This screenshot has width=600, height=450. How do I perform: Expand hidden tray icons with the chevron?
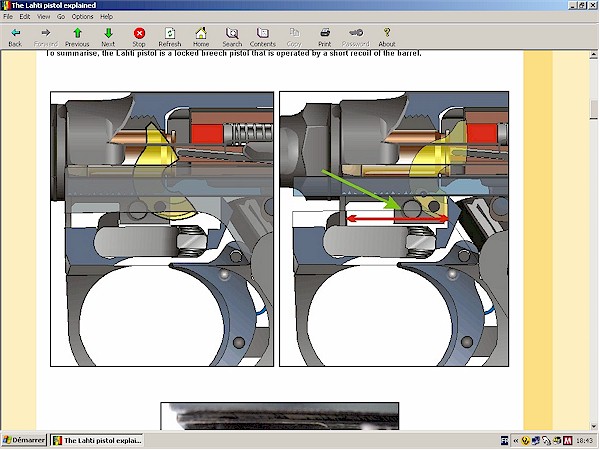[516, 441]
